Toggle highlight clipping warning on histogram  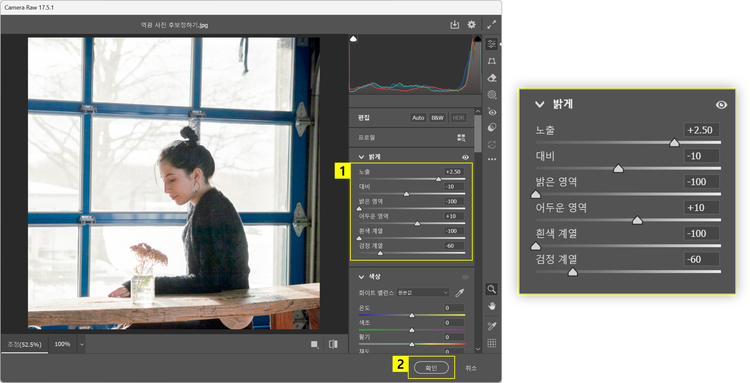pyautogui.click(x=477, y=39)
